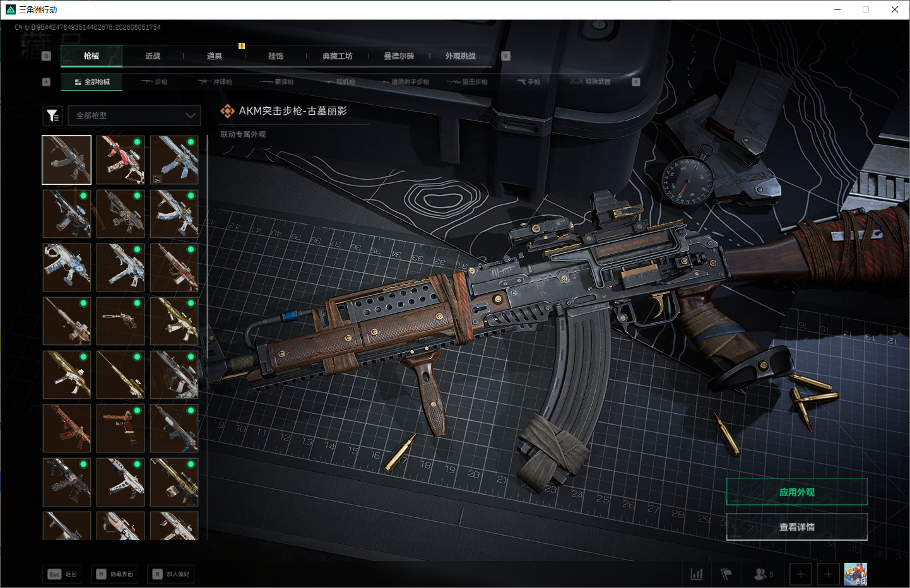Click the yellow notification marker above 道具
910x588 pixels.
coord(241,46)
